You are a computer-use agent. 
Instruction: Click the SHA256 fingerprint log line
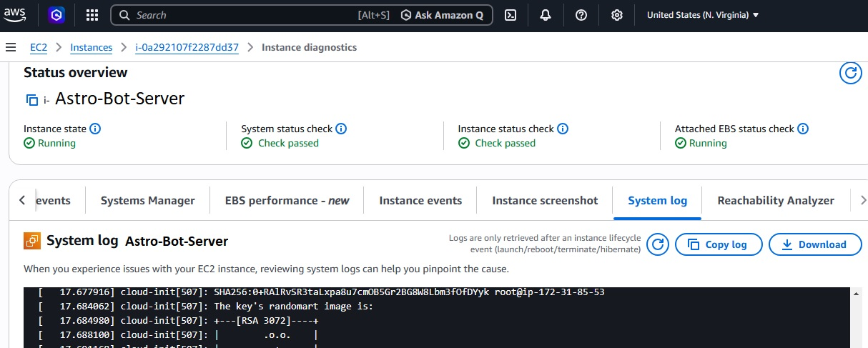(x=322, y=292)
